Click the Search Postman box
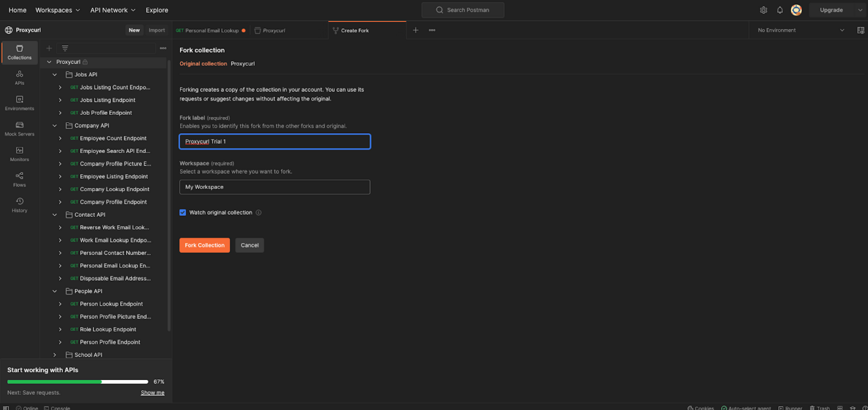Viewport: 868px width, 410px height. pos(463,10)
